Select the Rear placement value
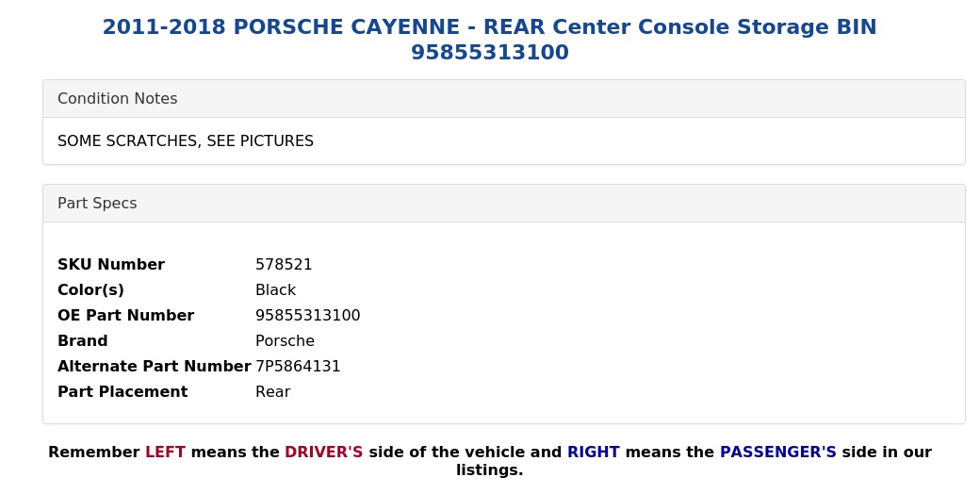Screen dimensions: 980x494 coord(273,392)
